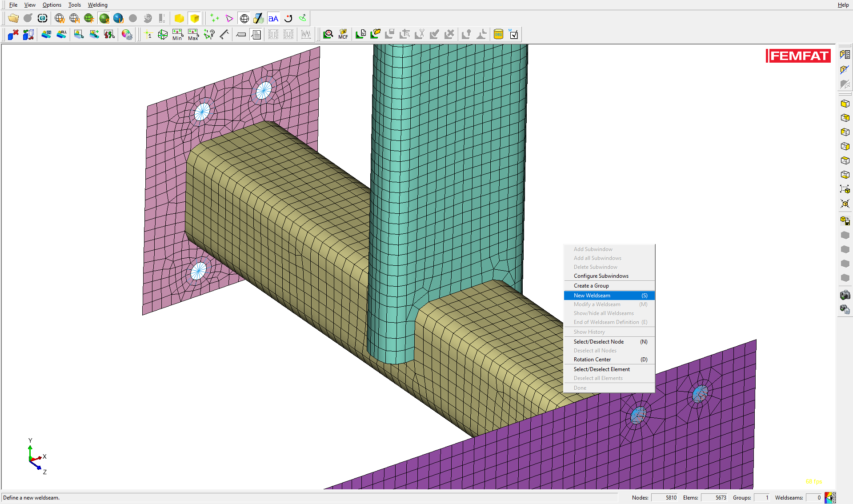Image resolution: width=853 pixels, height=504 pixels.
Task: Select the Min node picking tool
Action: [177, 34]
